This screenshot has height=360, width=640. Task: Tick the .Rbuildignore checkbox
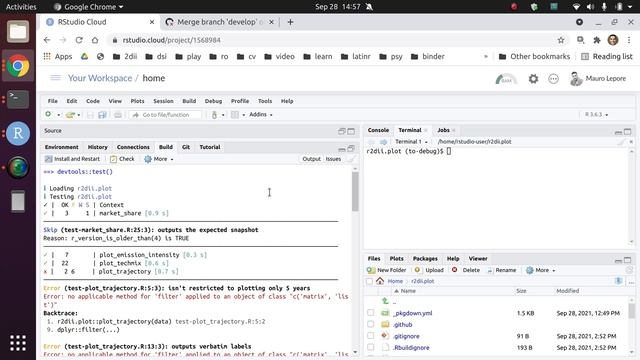tap(370, 347)
